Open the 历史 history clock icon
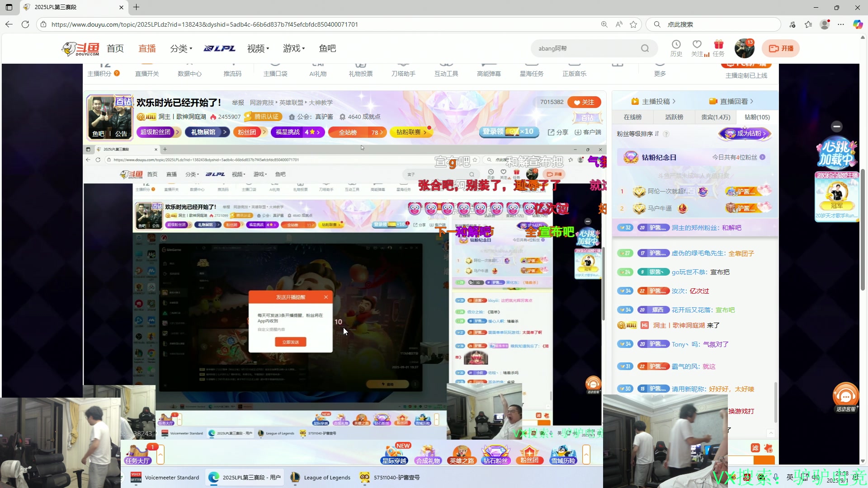 pyautogui.click(x=676, y=48)
